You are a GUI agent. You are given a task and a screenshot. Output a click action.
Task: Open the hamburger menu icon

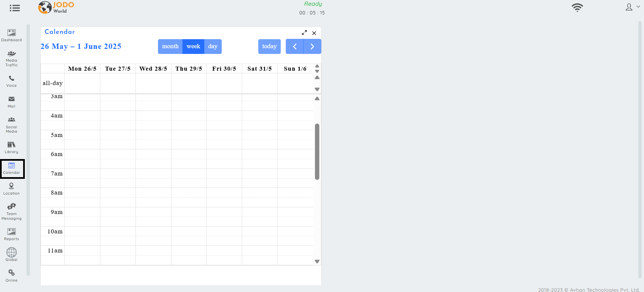click(14, 8)
